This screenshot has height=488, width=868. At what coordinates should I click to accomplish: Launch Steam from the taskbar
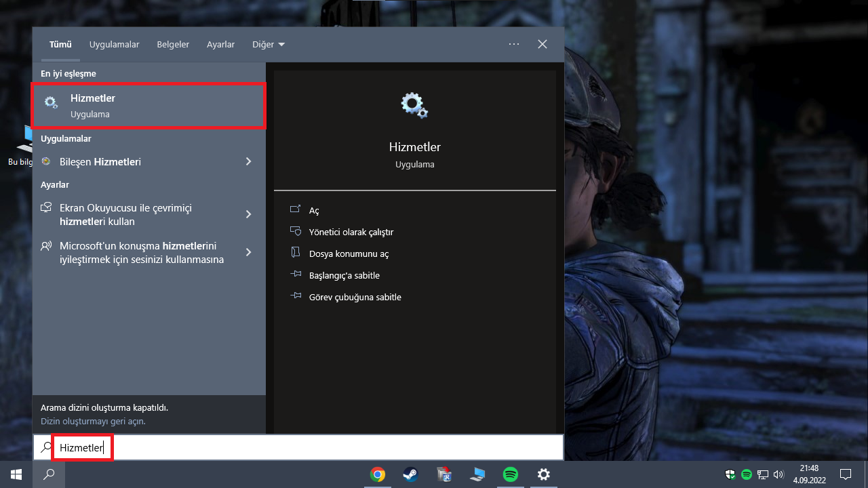pyautogui.click(x=410, y=474)
